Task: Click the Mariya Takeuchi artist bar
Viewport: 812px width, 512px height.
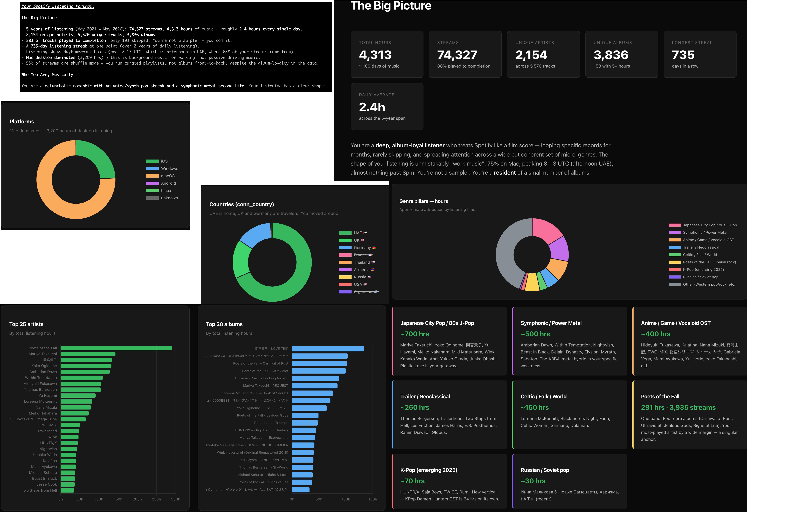Action: 88,354
